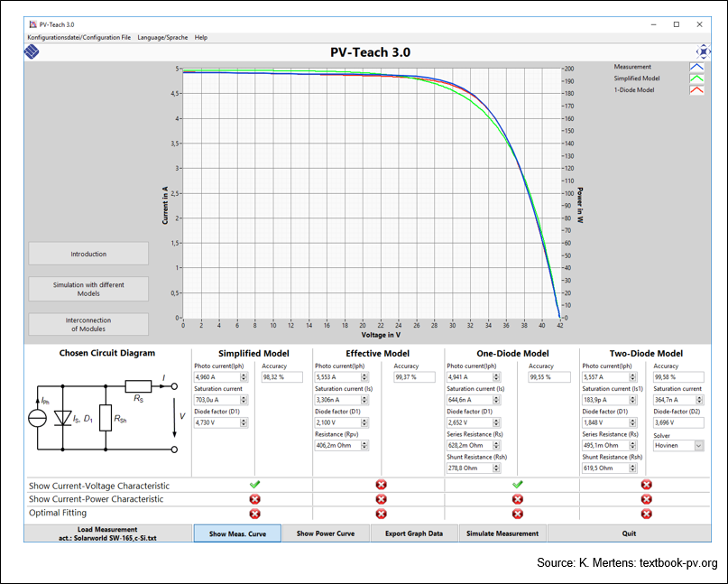The image size is (728, 584).
Task: Click Two-Diode Model photo current stepper
Action: [x=632, y=376]
